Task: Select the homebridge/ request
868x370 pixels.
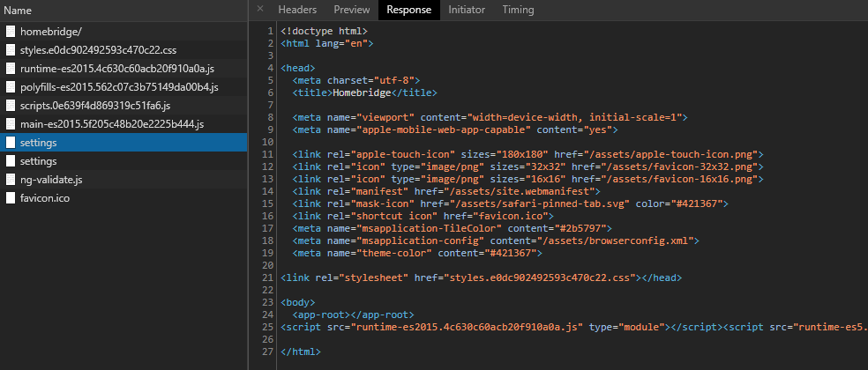Action: pos(123,32)
